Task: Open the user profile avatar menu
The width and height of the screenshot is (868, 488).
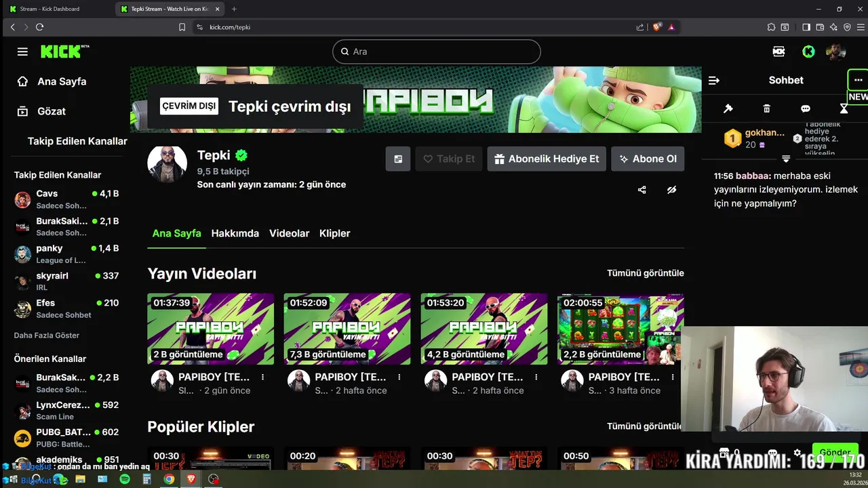Action: 836,52
